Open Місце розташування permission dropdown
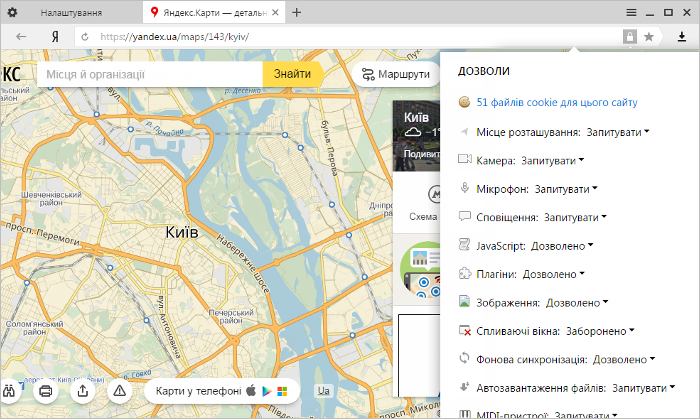700x419 pixels. click(x=618, y=133)
